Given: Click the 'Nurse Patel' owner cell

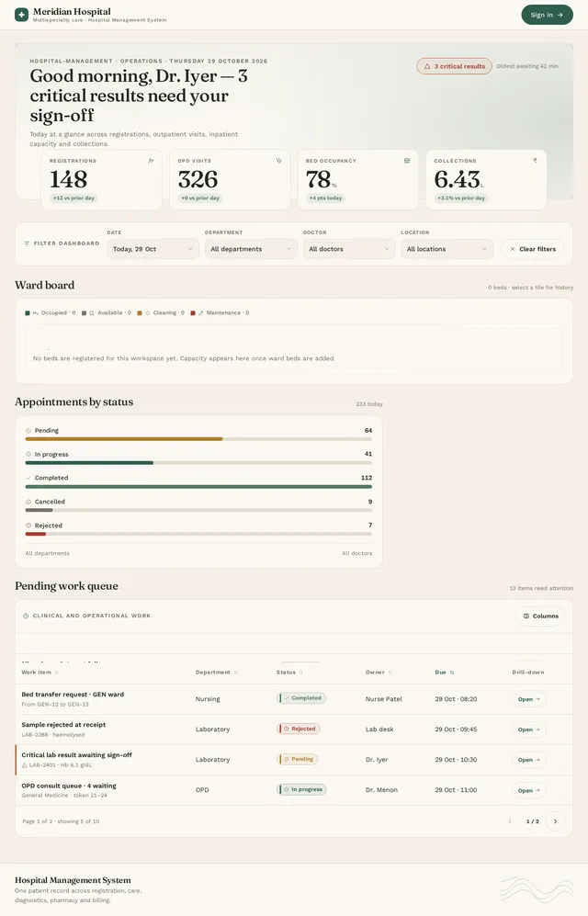Looking at the screenshot, I should (384, 698).
